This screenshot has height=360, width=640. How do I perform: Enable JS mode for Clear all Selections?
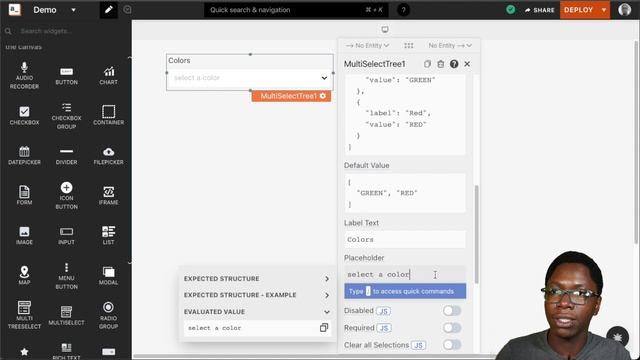[x=418, y=345]
